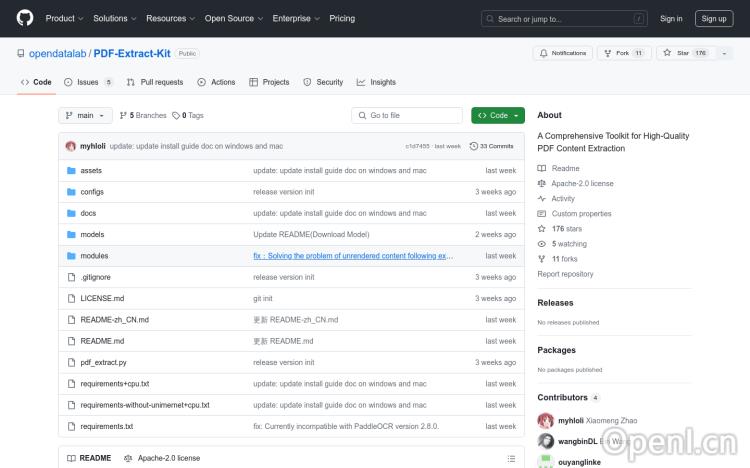Open the Pricing menu item
750x468 pixels.
342,18
